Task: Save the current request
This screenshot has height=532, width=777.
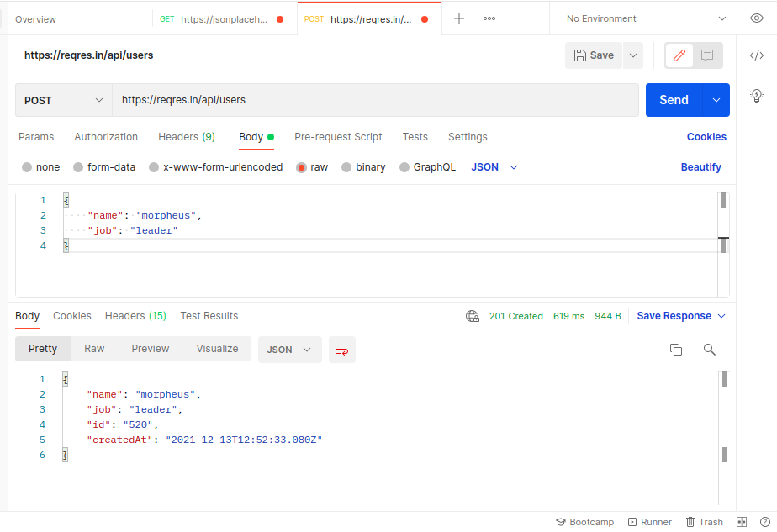Action: point(594,55)
